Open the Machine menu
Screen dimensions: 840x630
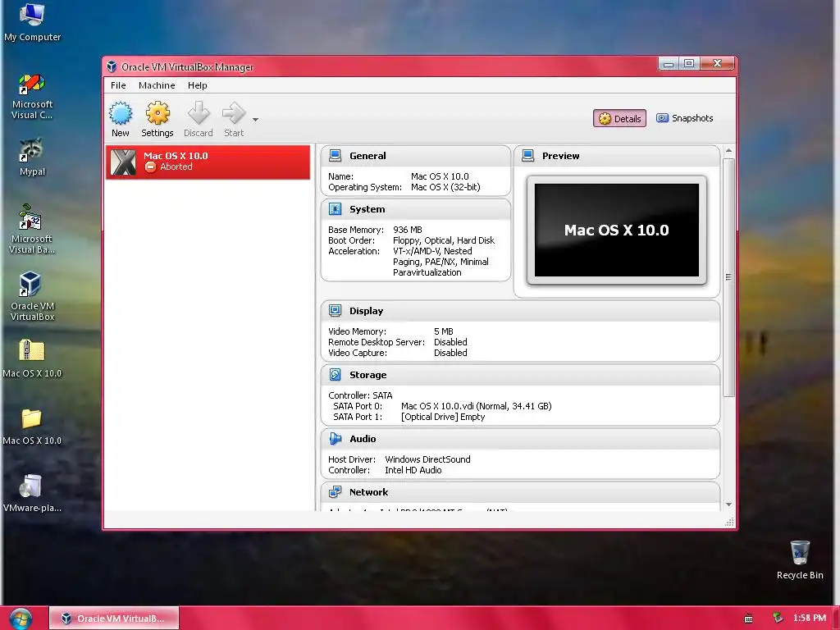click(x=157, y=85)
